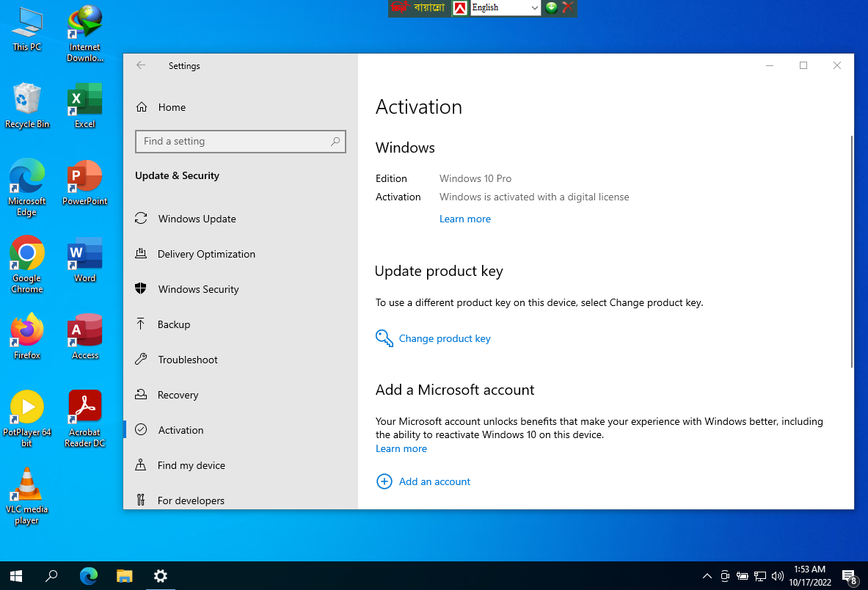Click Learn more under Microsoft account
This screenshot has width=868, height=590.
tap(401, 448)
